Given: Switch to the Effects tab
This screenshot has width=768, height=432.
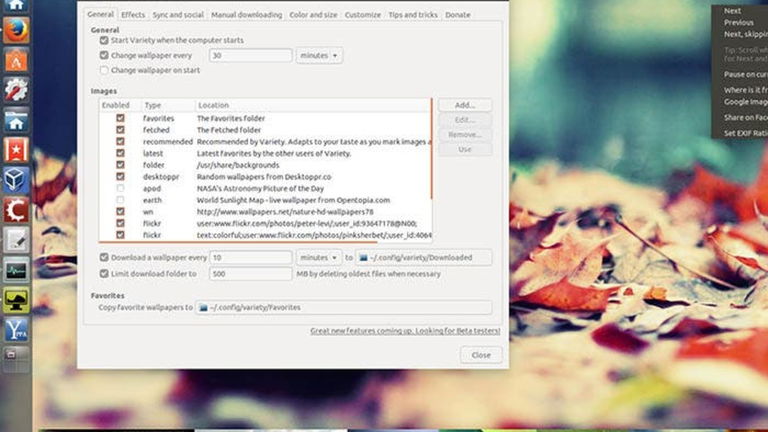Looking at the screenshot, I should (x=133, y=15).
